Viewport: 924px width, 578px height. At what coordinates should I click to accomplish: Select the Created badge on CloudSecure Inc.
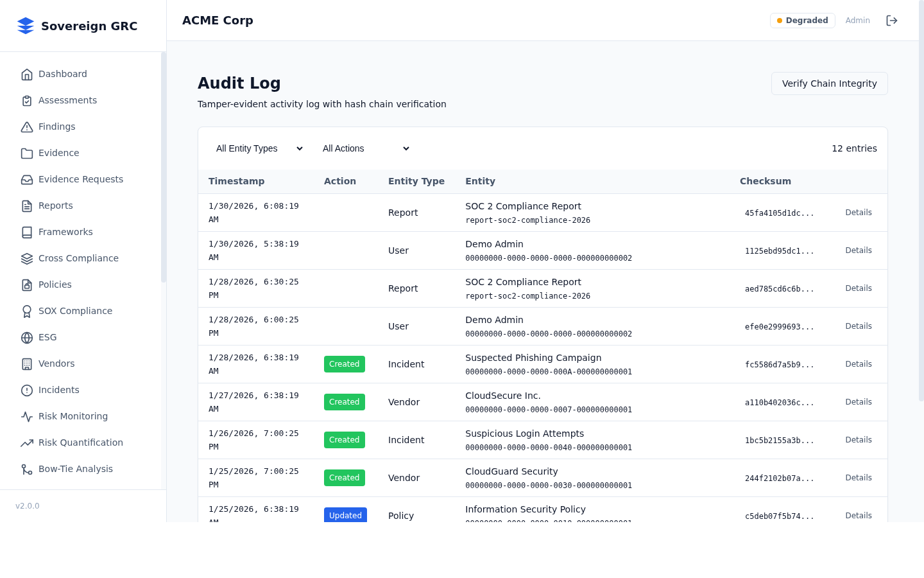tap(344, 401)
